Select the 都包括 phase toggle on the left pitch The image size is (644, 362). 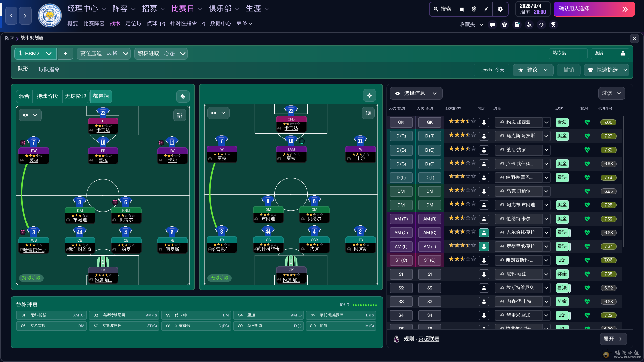[101, 96]
